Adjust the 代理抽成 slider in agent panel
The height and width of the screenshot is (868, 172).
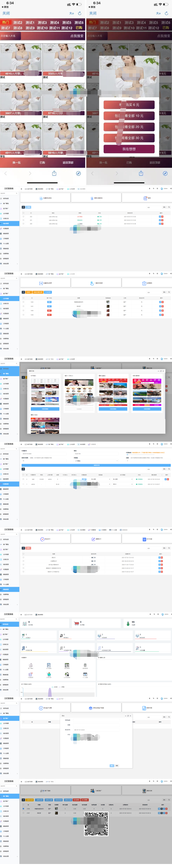pyautogui.click(x=128, y=455)
